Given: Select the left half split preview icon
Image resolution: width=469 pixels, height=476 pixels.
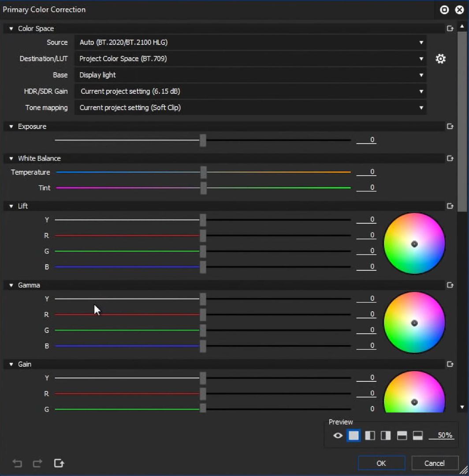Looking at the screenshot, I should (370, 435).
